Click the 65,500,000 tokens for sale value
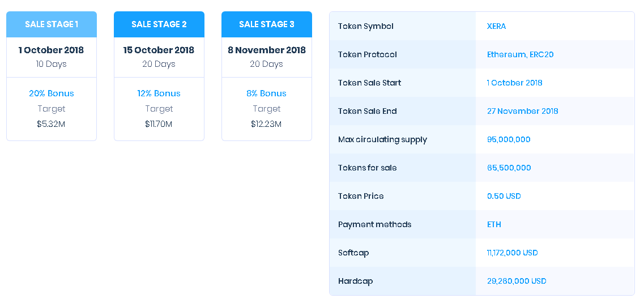 (509, 168)
